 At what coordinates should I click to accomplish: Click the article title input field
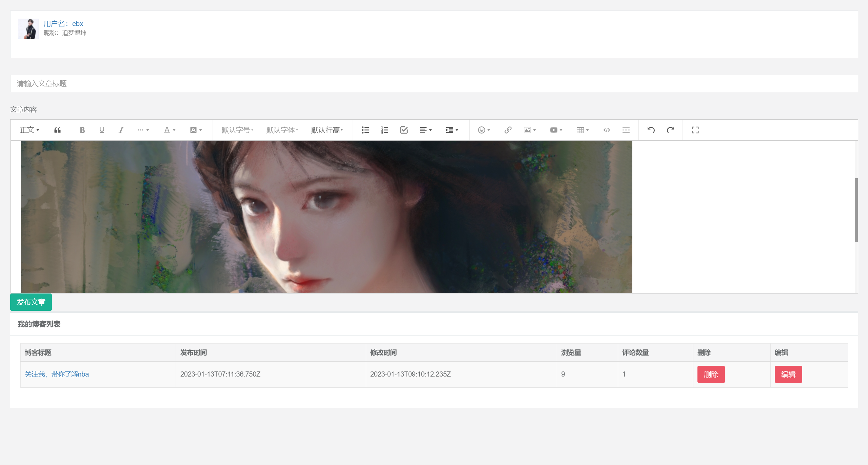[x=434, y=84]
